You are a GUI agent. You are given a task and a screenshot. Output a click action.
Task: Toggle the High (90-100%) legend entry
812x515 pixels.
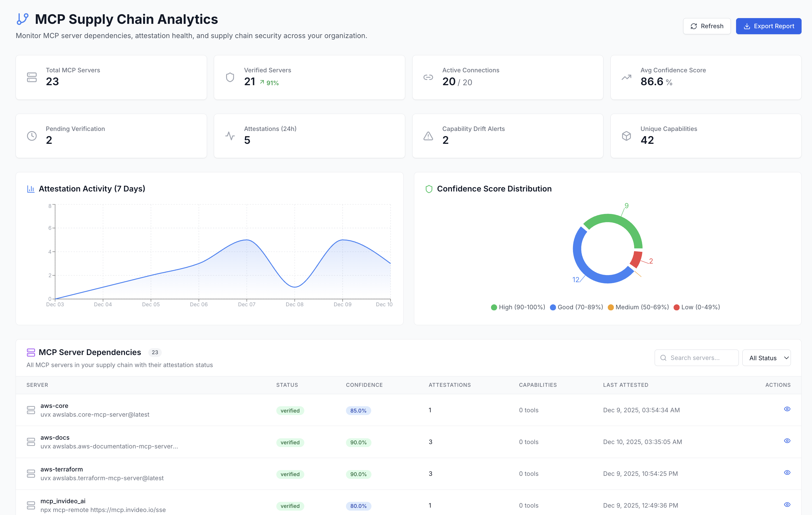coord(518,307)
